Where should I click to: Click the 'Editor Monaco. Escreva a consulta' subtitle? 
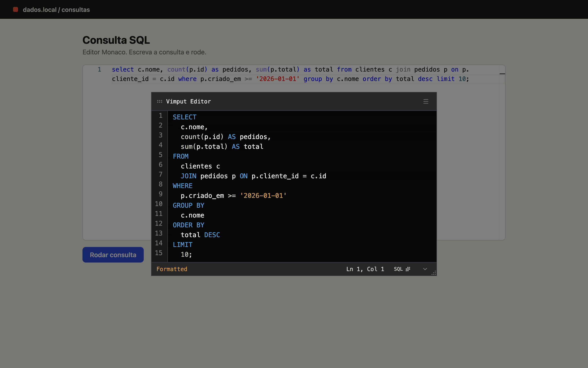click(144, 52)
